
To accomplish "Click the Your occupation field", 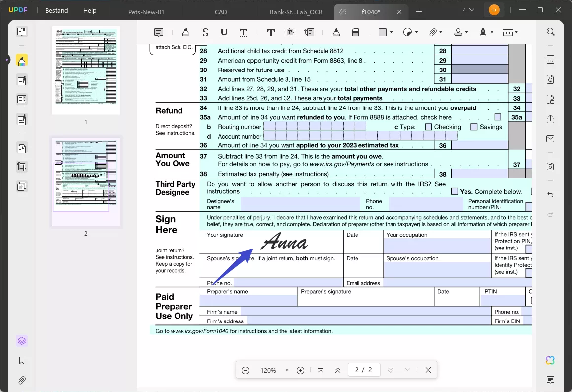I will tap(437, 246).
